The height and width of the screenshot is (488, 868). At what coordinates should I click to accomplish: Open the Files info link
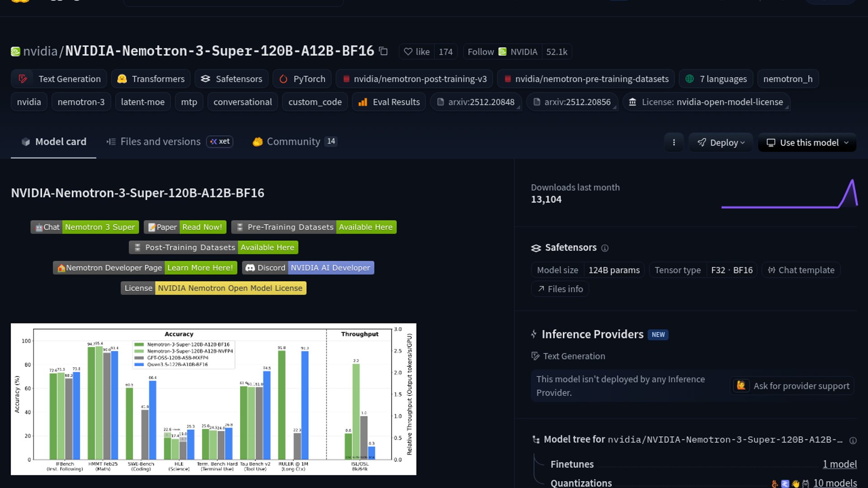coord(560,289)
